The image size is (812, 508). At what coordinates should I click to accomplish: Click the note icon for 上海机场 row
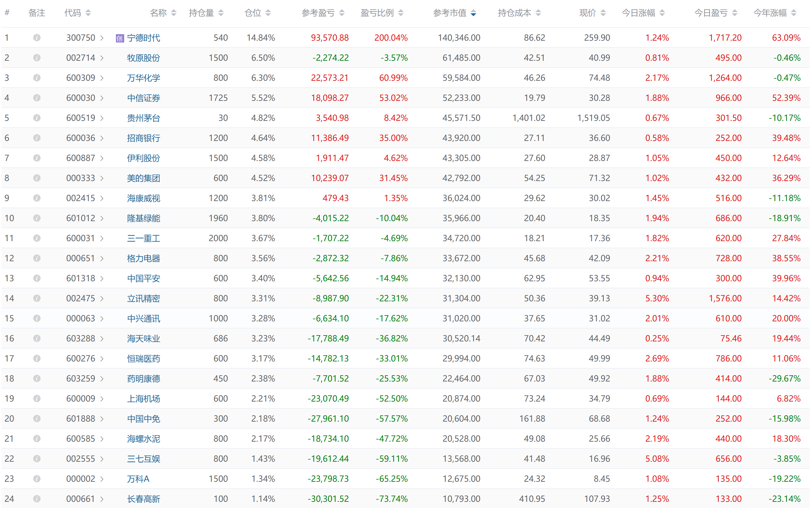pos(37,399)
